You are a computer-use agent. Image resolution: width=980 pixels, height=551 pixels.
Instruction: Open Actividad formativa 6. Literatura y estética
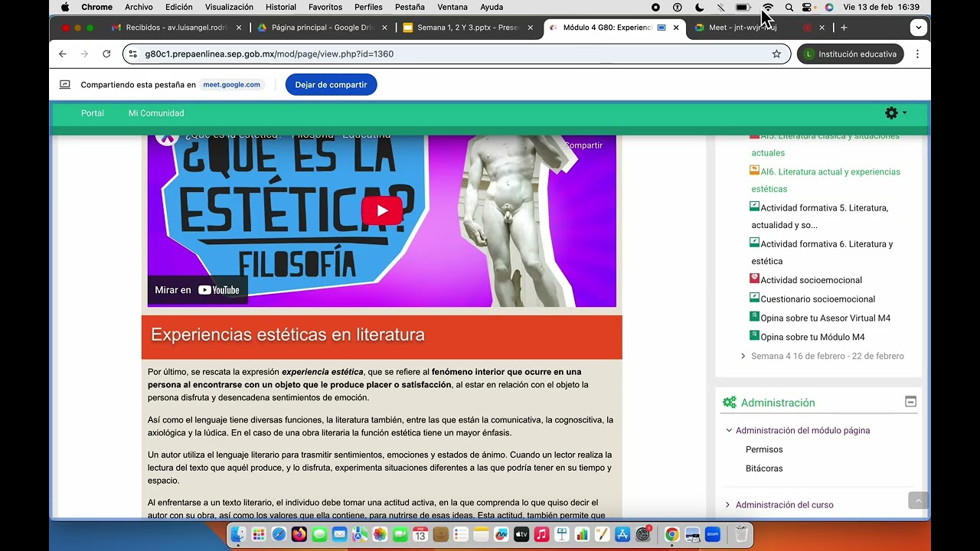click(822, 253)
